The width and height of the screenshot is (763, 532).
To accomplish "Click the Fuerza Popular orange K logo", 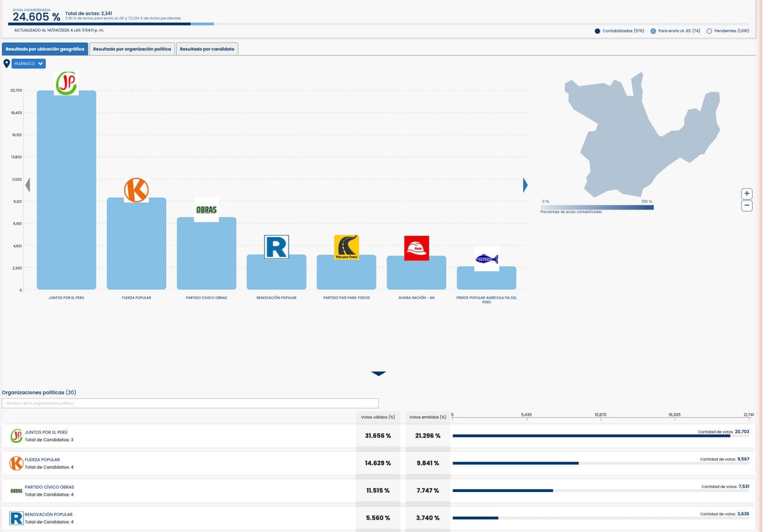I will pyautogui.click(x=136, y=190).
